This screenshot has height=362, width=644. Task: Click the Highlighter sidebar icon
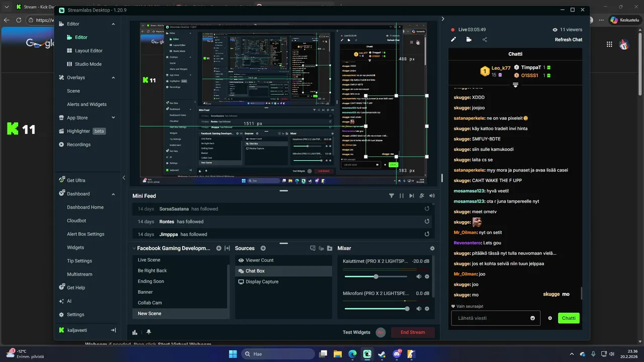pyautogui.click(x=61, y=131)
